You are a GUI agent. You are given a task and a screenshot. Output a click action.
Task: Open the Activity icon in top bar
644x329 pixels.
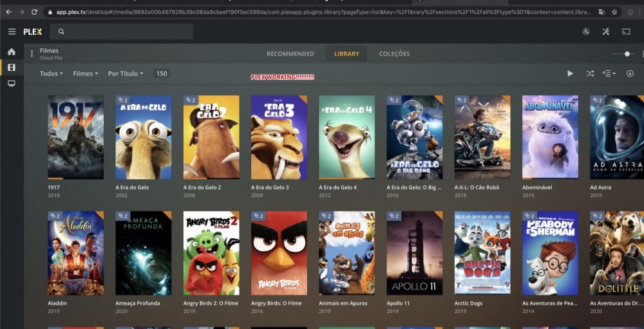[x=586, y=32]
